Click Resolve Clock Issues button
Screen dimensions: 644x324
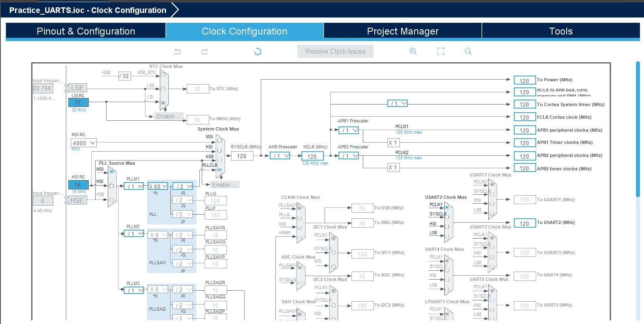click(x=335, y=51)
